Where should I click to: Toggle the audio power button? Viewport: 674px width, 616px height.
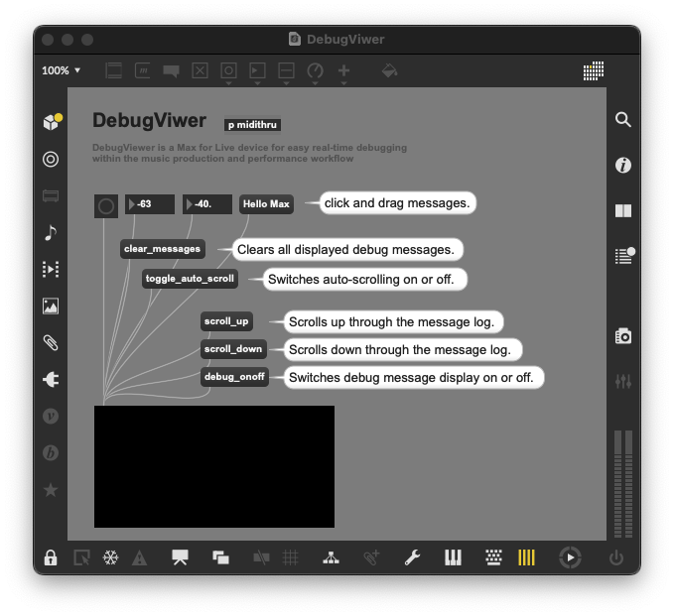click(x=616, y=558)
